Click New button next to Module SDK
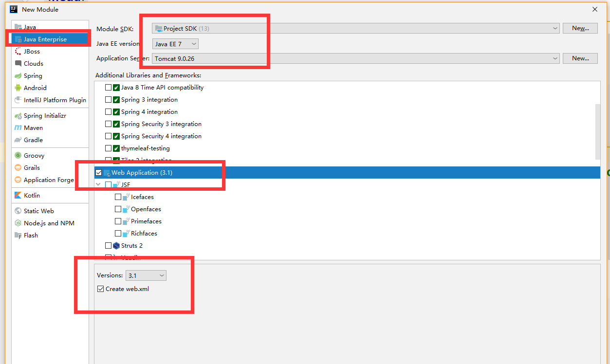The image size is (610, 364). (580, 28)
